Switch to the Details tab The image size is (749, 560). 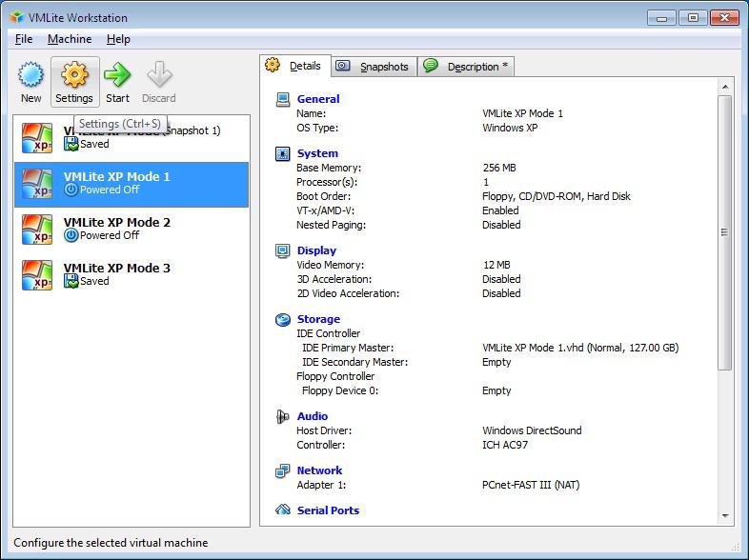(x=295, y=66)
